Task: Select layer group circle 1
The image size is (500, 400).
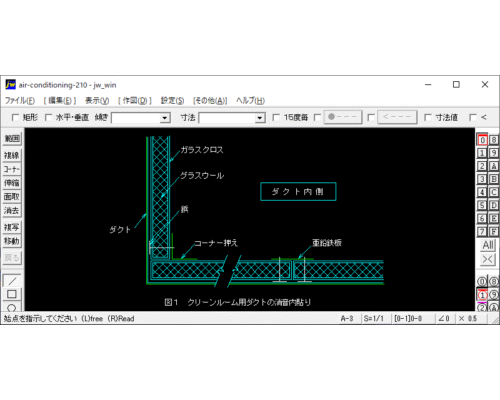Action: tap(482, 295)
